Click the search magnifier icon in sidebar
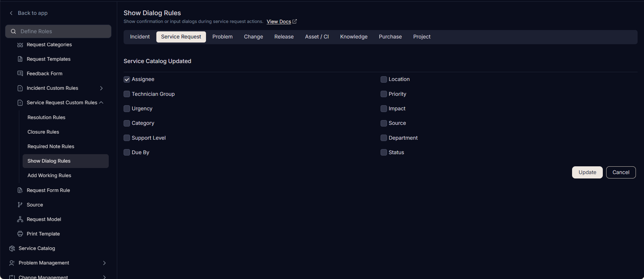The image size is (644, 279). click(14, 31)
